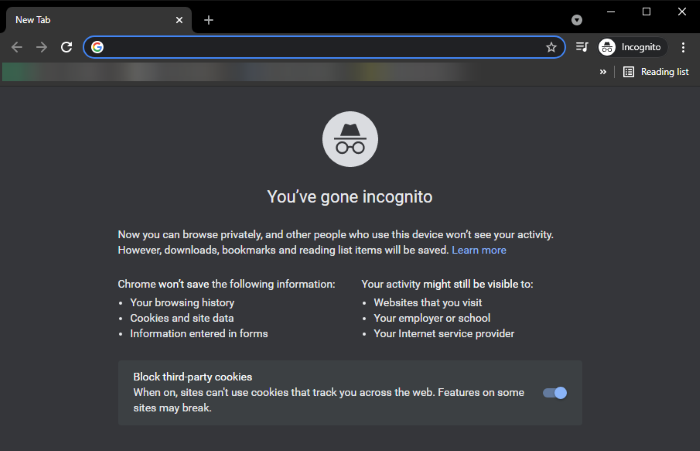This screenshot has width=700, height=451.
Task: Bookmark this tab with the star icon
Action: coord(551,47)
